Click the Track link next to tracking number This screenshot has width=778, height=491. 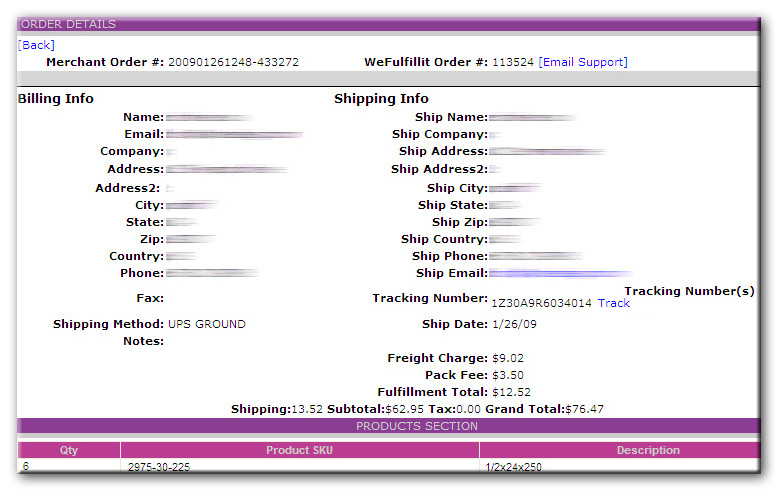click(x=614, y=303)
